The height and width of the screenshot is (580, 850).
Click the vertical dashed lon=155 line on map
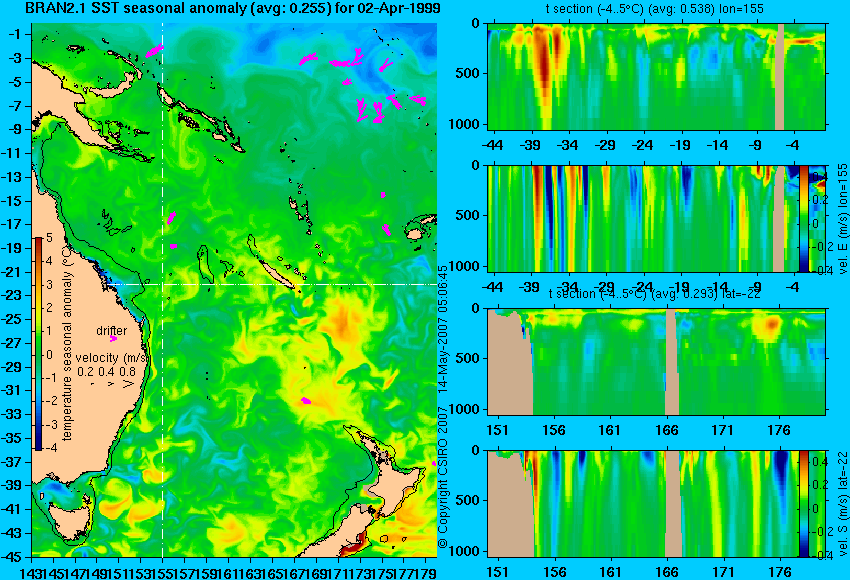(x=163, y=290)
